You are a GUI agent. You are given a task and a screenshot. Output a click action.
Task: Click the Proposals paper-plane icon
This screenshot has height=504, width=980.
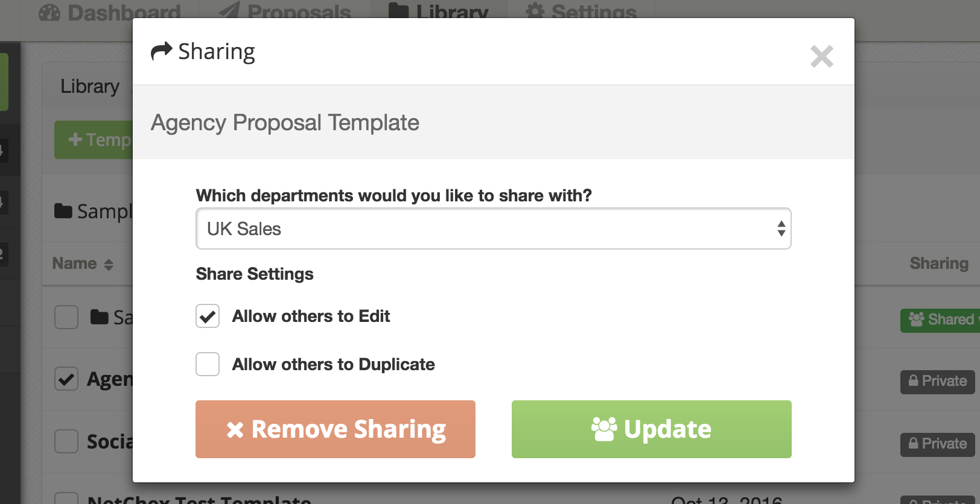[229, 11]
